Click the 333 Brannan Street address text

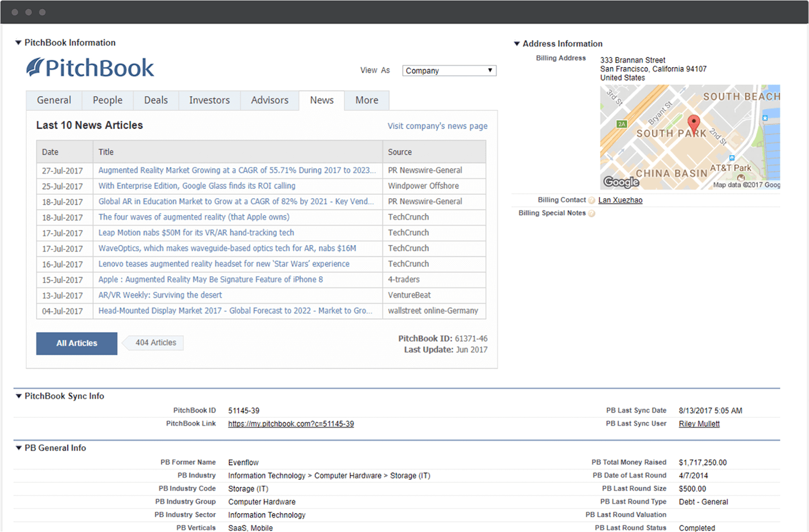[x=633, y=60]
